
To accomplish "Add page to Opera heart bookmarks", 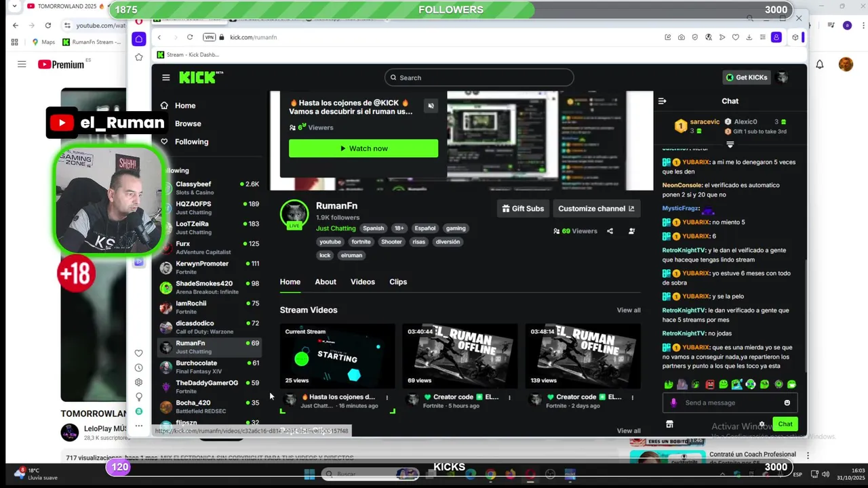I will click(x=735, y=37).
